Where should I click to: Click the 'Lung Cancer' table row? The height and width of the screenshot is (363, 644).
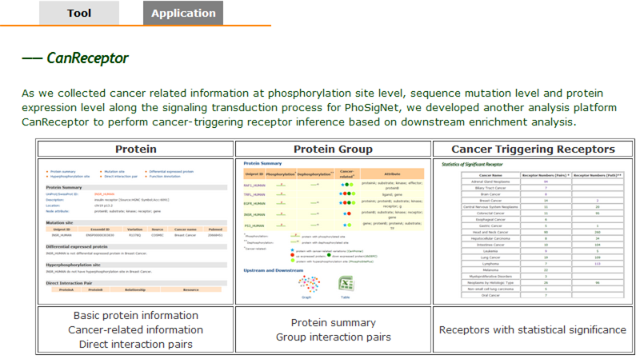point(542,257)
